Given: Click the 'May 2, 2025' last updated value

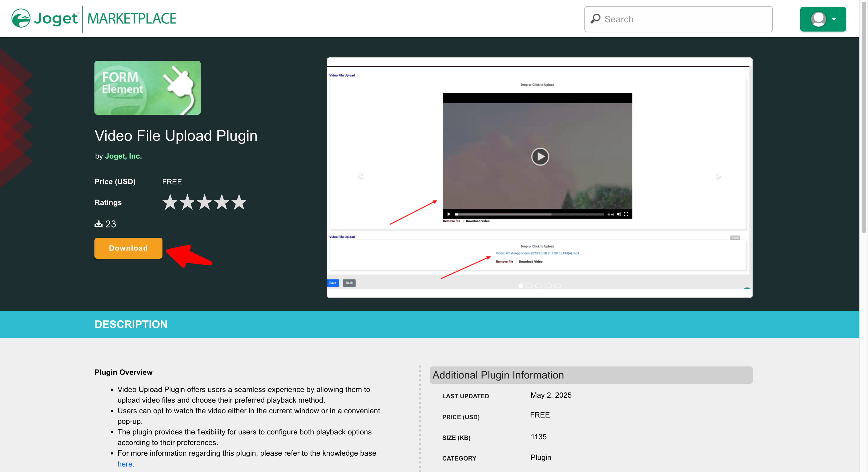Looking at the screenshot, I should coord(551,395).
